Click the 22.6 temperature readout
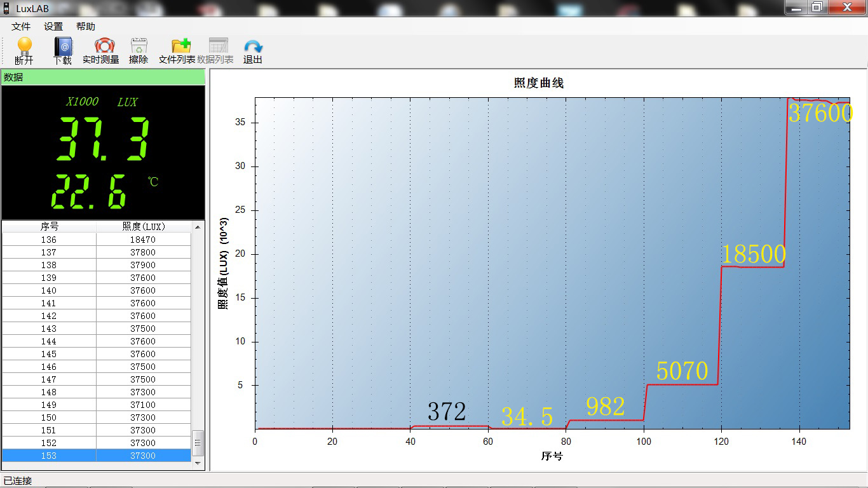Viewport: 868px width, 488px height. 89,192
